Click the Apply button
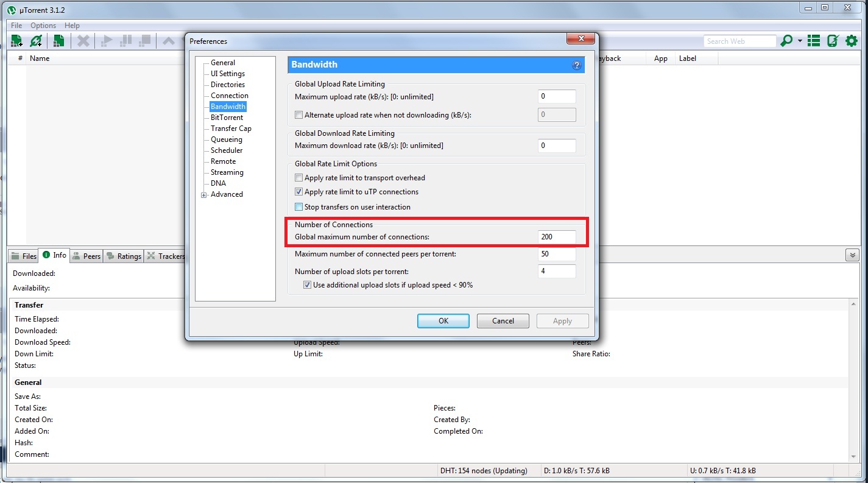The height and width of the screenshot is (483, 868). click(x=563, y=321)
